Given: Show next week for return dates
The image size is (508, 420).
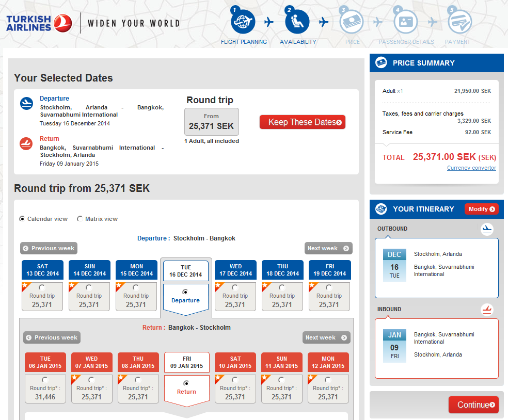Looking at the screenshot, I should 326,337.
